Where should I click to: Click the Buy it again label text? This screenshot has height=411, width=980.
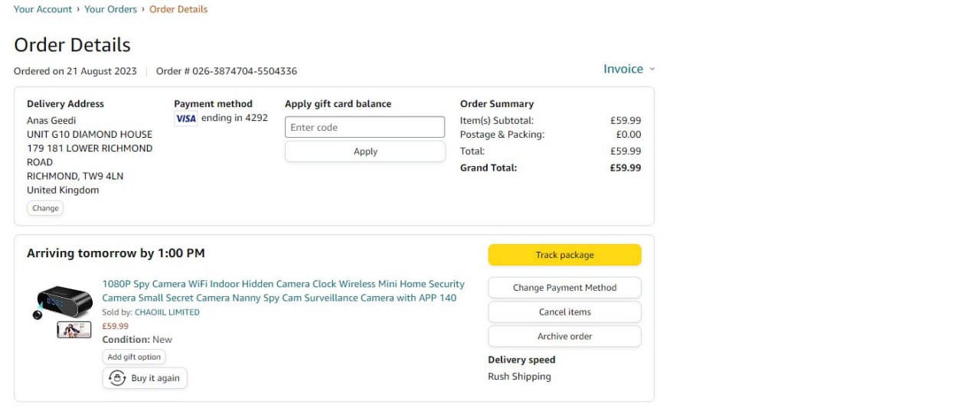point(155,378)
